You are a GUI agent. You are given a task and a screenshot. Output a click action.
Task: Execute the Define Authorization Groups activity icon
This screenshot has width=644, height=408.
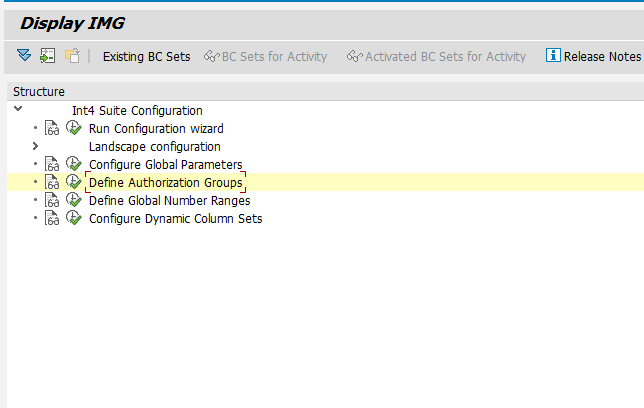coord(73,182)
